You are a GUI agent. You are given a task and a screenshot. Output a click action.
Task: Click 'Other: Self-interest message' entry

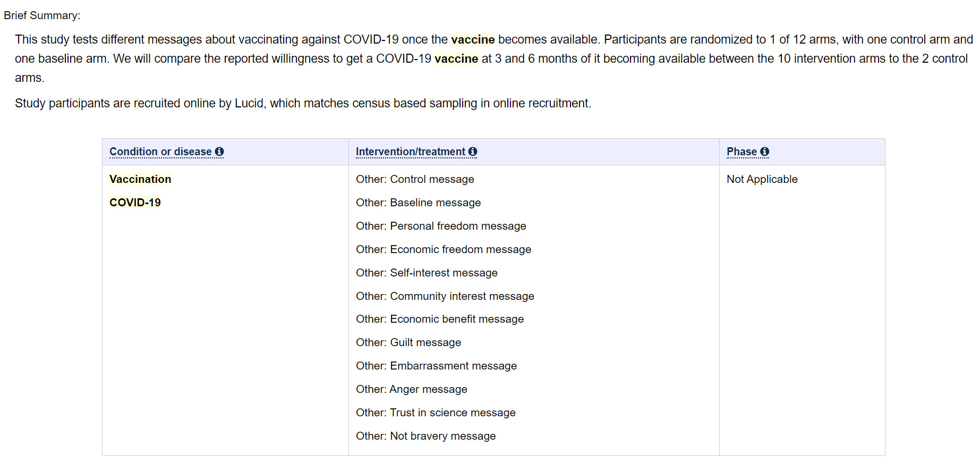pos(427,273)
